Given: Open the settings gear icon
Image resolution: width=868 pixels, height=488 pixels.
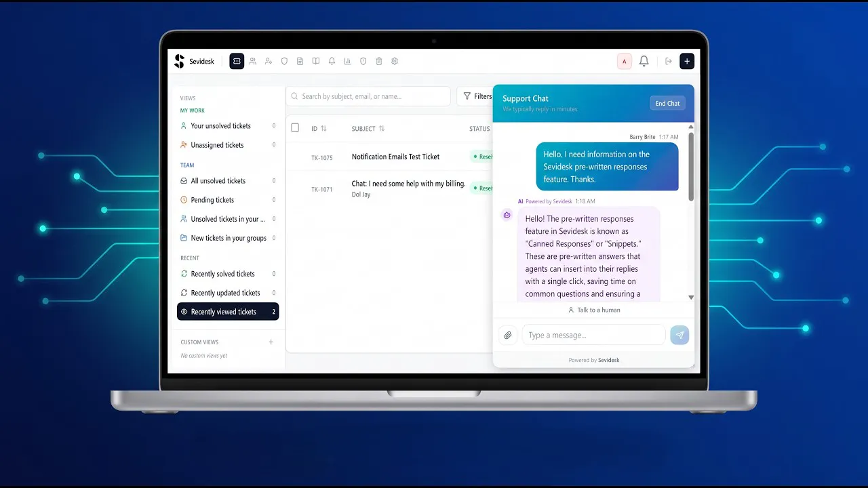Looking at the screenshot, I should pos(395,61).
